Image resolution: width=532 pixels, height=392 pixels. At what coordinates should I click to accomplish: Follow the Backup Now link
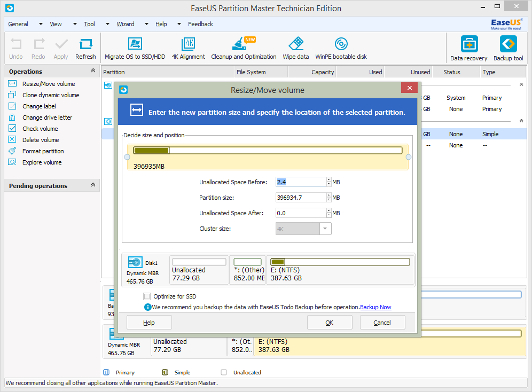(375, 307)
